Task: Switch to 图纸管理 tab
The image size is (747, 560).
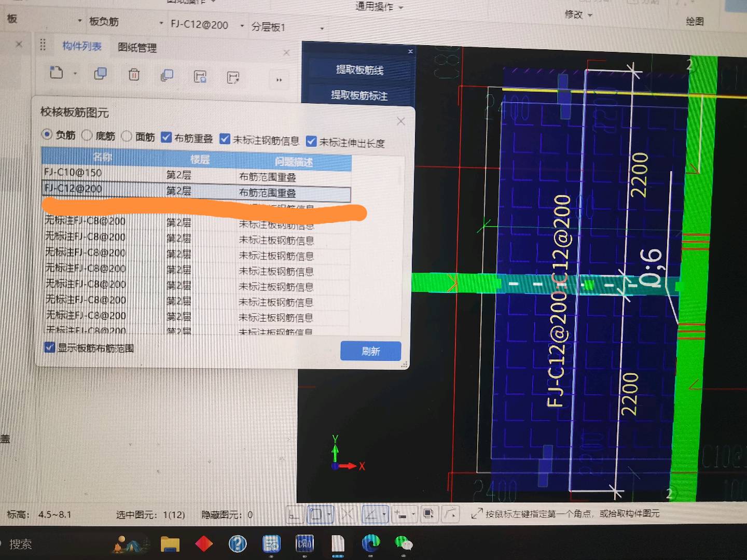Action: coord(137,48)
